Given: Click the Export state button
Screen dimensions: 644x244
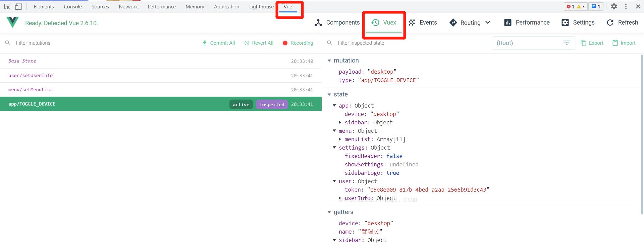Looking at the screenshot, I should pos(592,43).
